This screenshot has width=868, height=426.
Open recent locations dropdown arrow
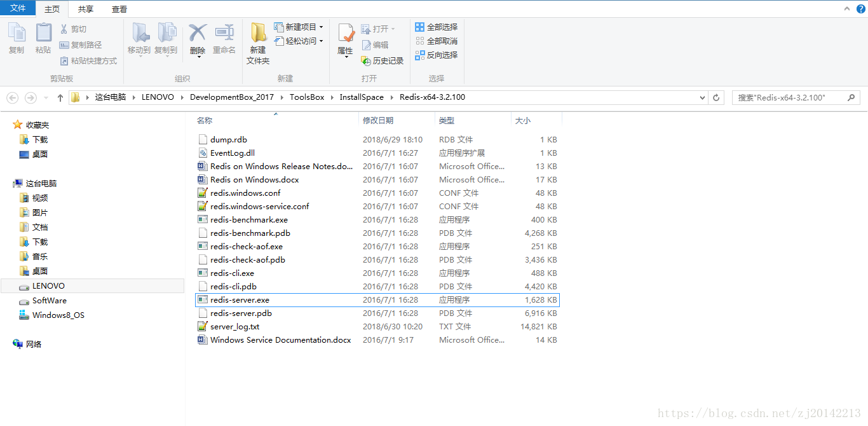[46, 98]
